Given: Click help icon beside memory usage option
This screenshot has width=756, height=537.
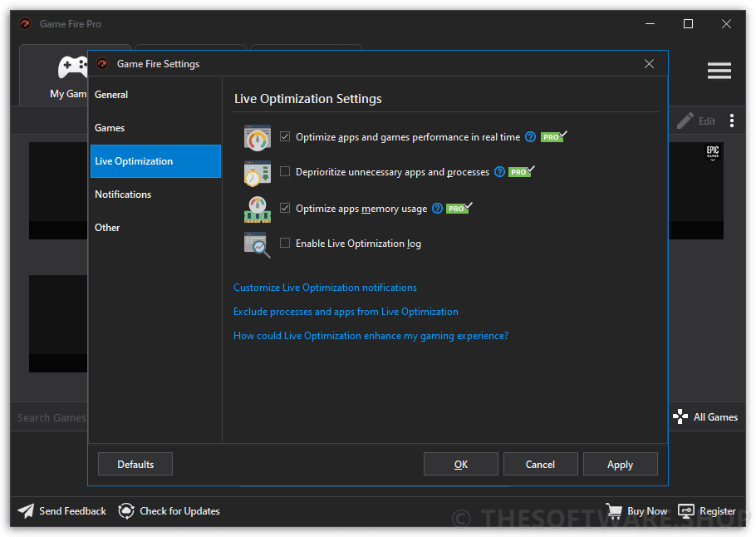Looking at the screenshot, I should click(x=437, y=209).
